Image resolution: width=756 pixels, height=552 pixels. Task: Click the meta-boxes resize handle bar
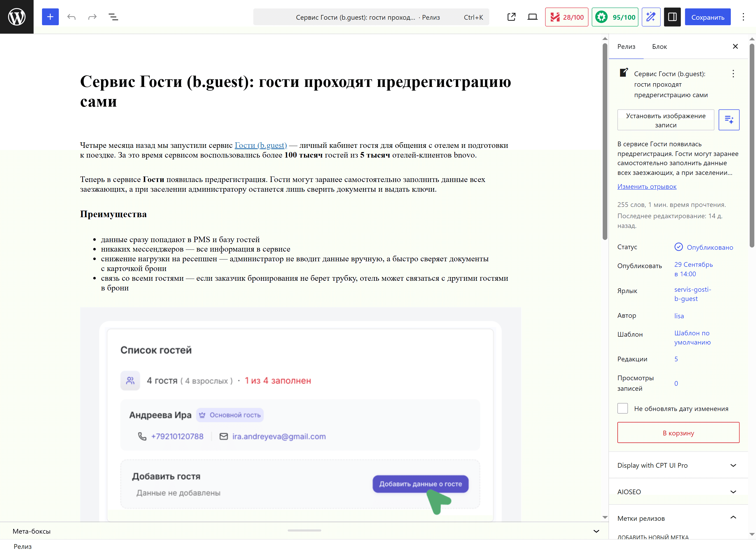point(304,531)
